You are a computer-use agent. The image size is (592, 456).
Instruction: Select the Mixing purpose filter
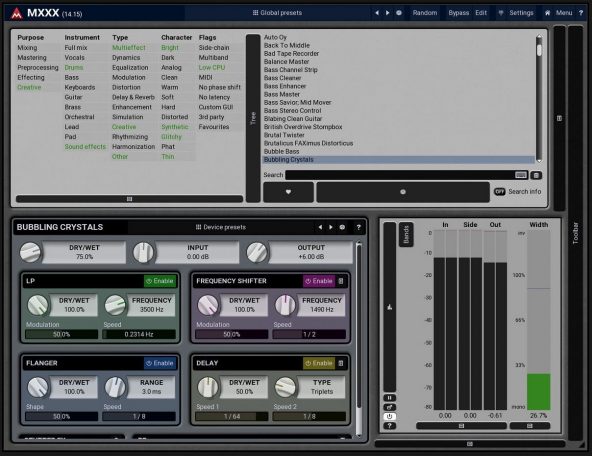(27, 48)
